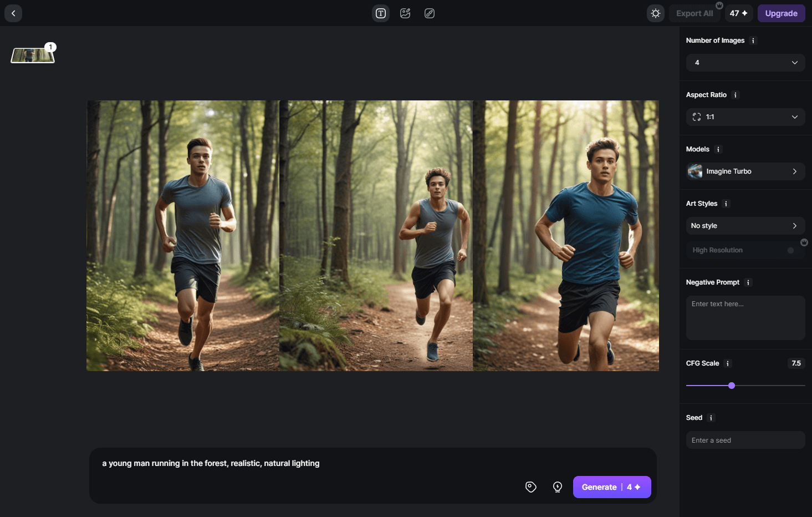Select the inpaint brush mode icon
Screen dimensions: 812x517
coord(430,13)
